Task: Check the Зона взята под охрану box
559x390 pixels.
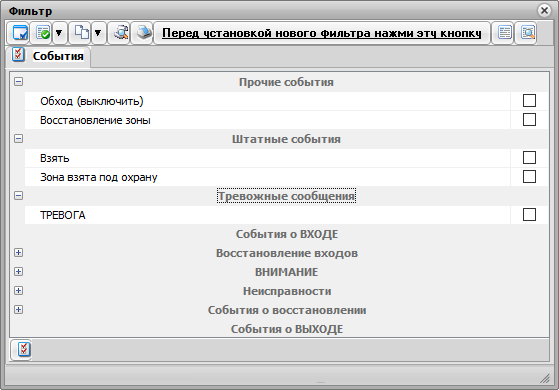Action: point(529,176)
